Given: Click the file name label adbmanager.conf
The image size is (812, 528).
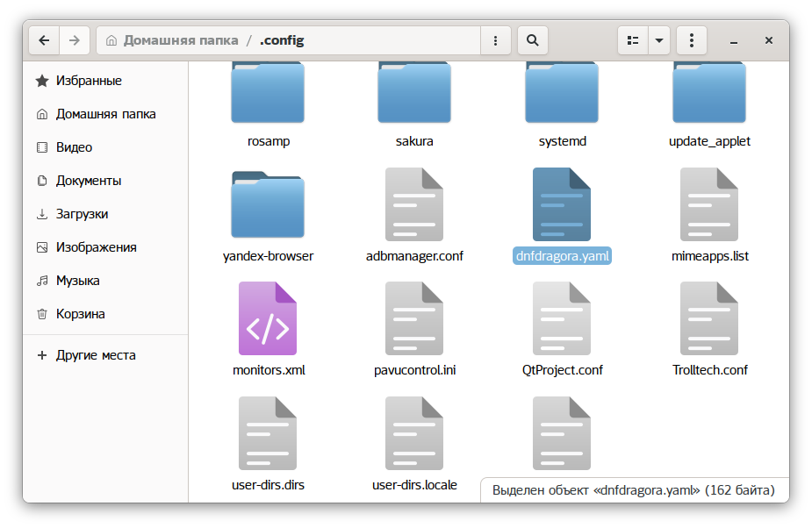Looking at the screenshot, I should click(414, 256).
